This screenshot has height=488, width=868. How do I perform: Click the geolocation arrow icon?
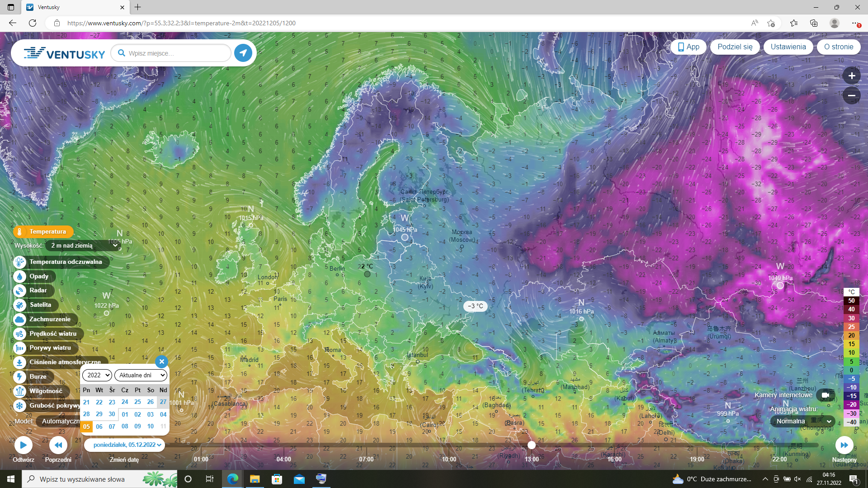(243, 53)
